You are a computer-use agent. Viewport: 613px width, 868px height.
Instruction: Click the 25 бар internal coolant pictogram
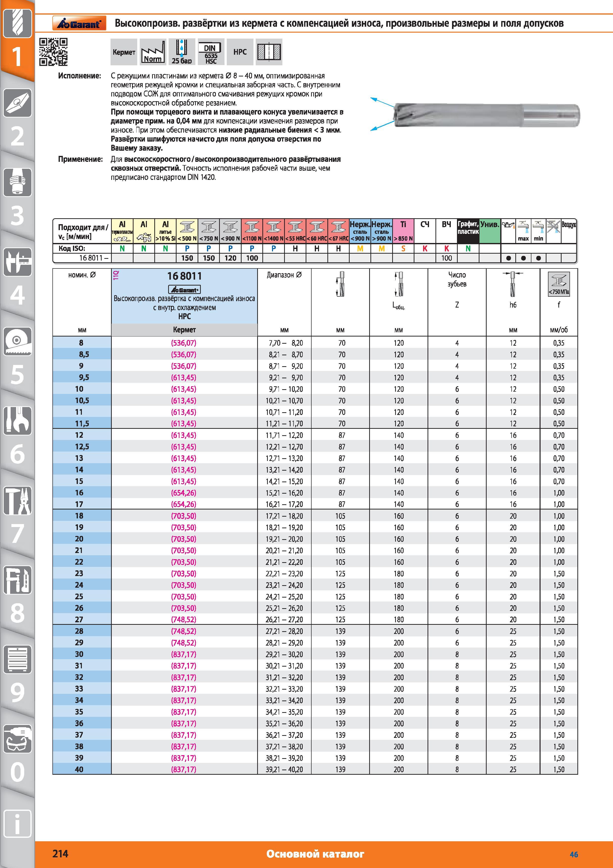coord(182,52)
